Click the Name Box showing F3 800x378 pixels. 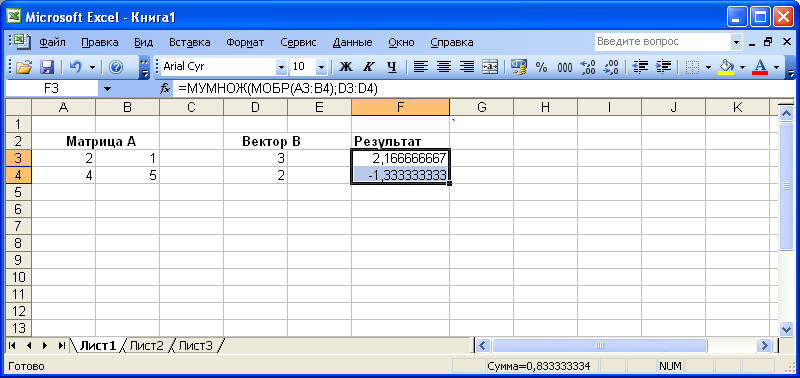coord(52,89)
